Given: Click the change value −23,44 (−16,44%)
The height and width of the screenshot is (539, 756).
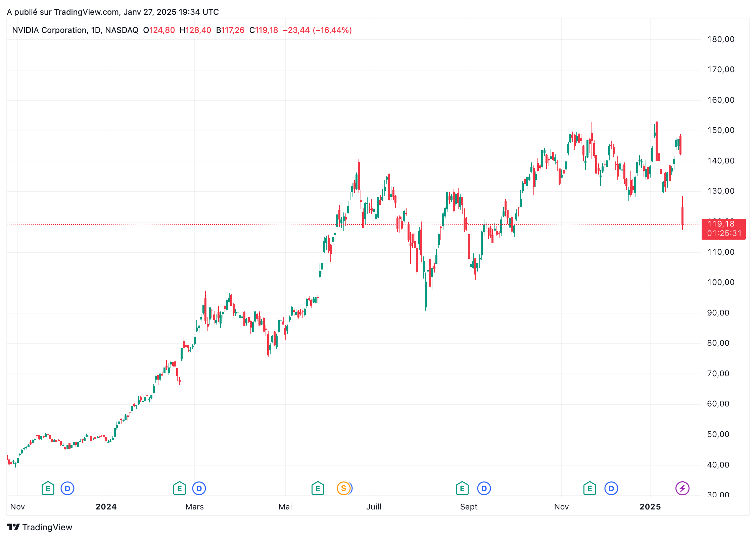Looking at the screenshot, I should coord(317,30).
